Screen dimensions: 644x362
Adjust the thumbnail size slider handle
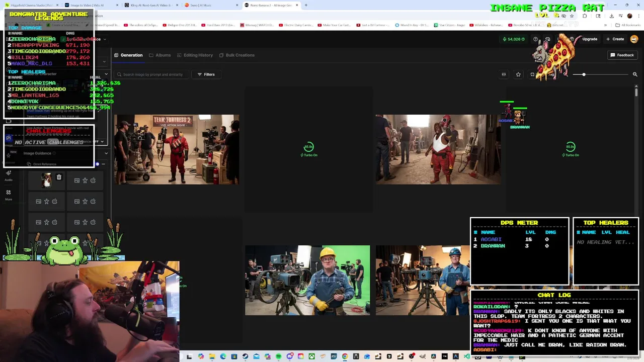tap(584, 74)
